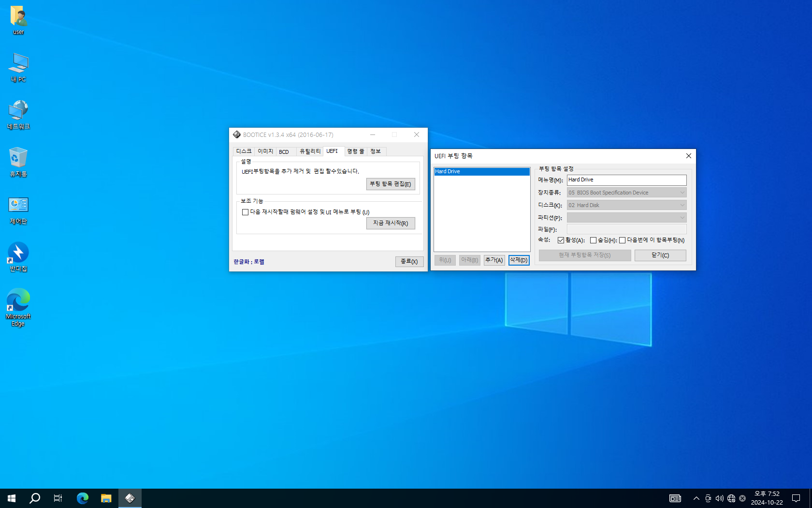Image resolution: width=812 pixels, height=508 pixels.
Task: Open the tray device icon left of the speaker
Action: coord(708,498)
